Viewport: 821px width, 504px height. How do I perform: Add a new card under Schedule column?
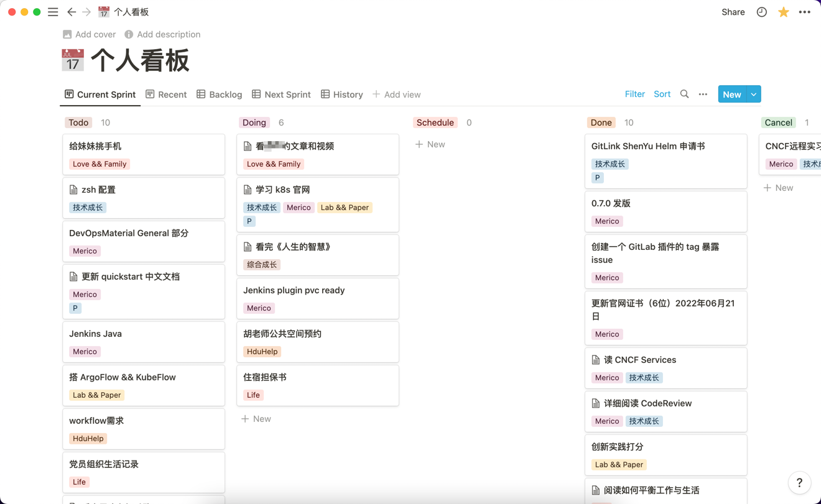430,144
